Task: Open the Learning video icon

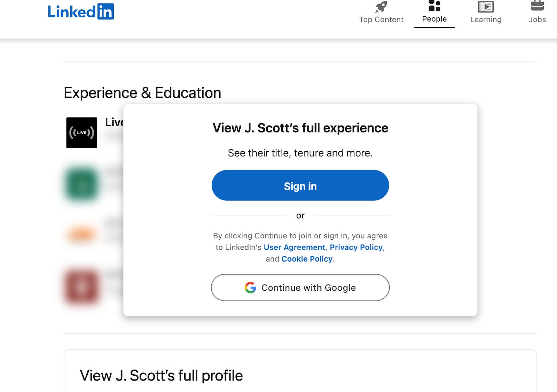Action: pos(486,7)
